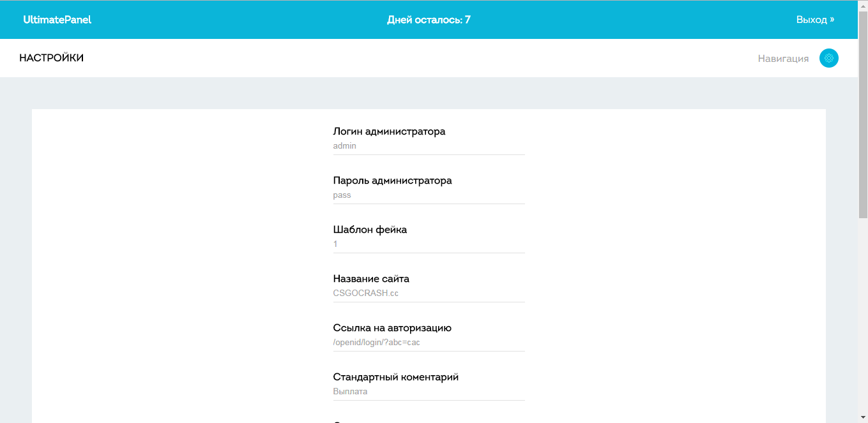Focus the input field containing 'pass'

429,195
